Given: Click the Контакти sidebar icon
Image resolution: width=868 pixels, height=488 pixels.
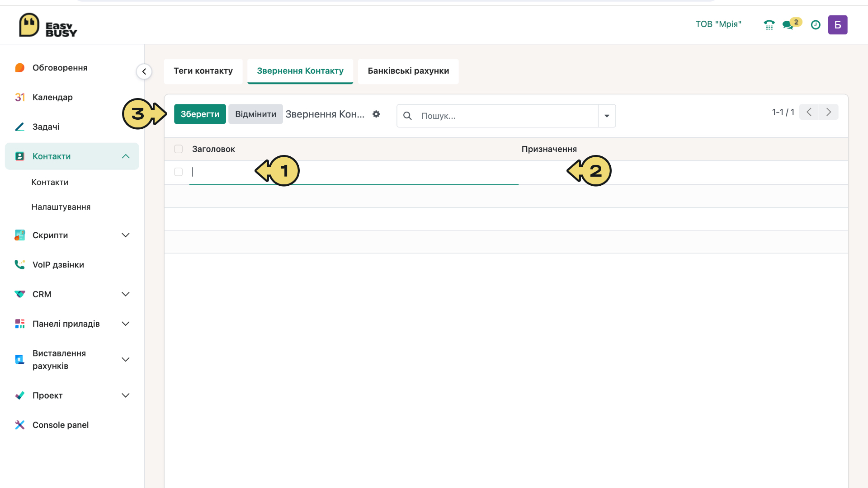Looking at the screenshot, I should pos(20,156).
